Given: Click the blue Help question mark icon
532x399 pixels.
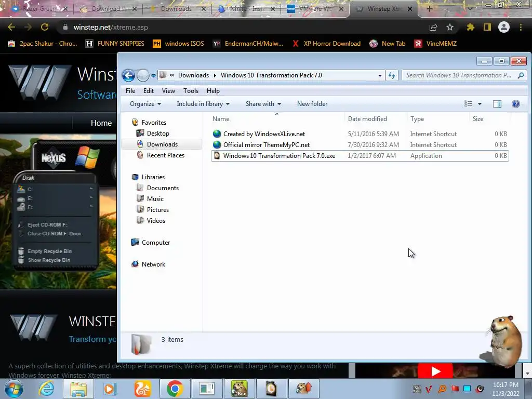Looking at the screenshot, I should pyautogui.click(x=516, y=104).
